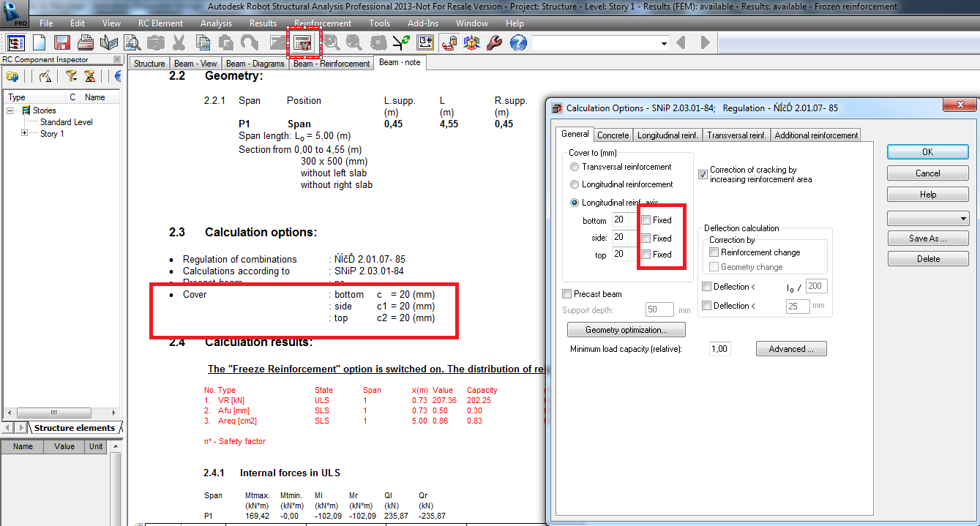Click the Paste toolbar icon
The height and width of the screenshot is (526, 980).
225,43
